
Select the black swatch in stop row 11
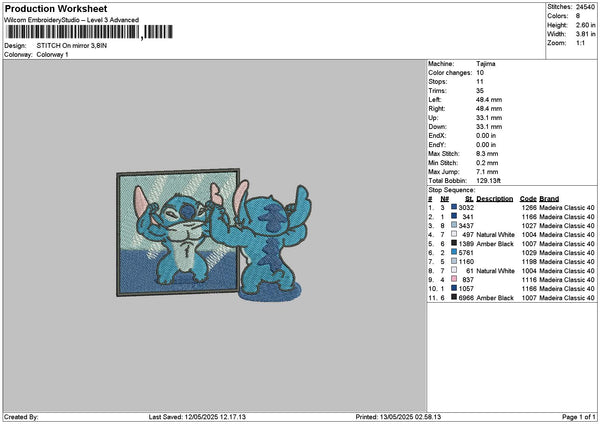click(x=454, y=297)
